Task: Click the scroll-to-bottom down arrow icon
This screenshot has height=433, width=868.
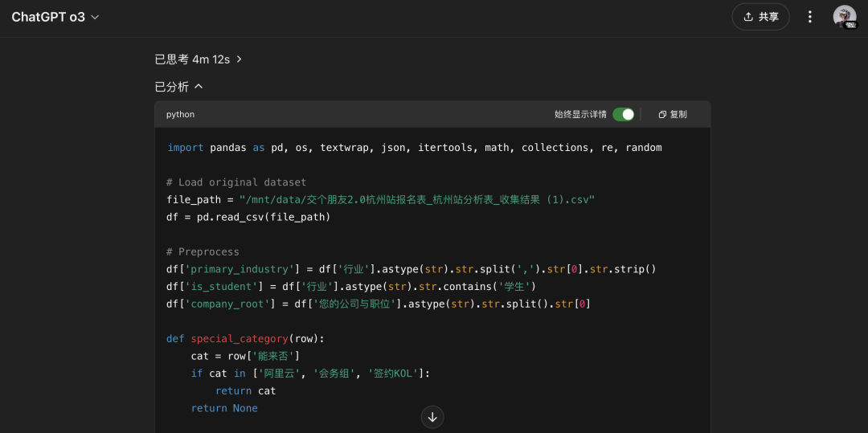Action: pyautogui.click(x=432, y=417)
